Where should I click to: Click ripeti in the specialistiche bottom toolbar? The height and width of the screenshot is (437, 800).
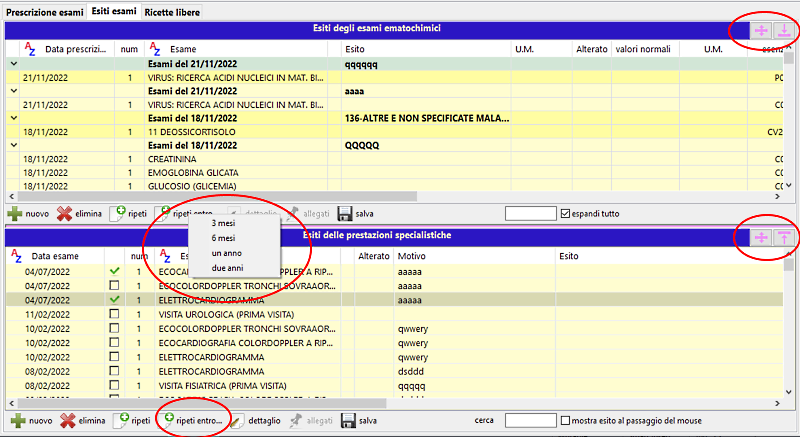coord(133,421)
